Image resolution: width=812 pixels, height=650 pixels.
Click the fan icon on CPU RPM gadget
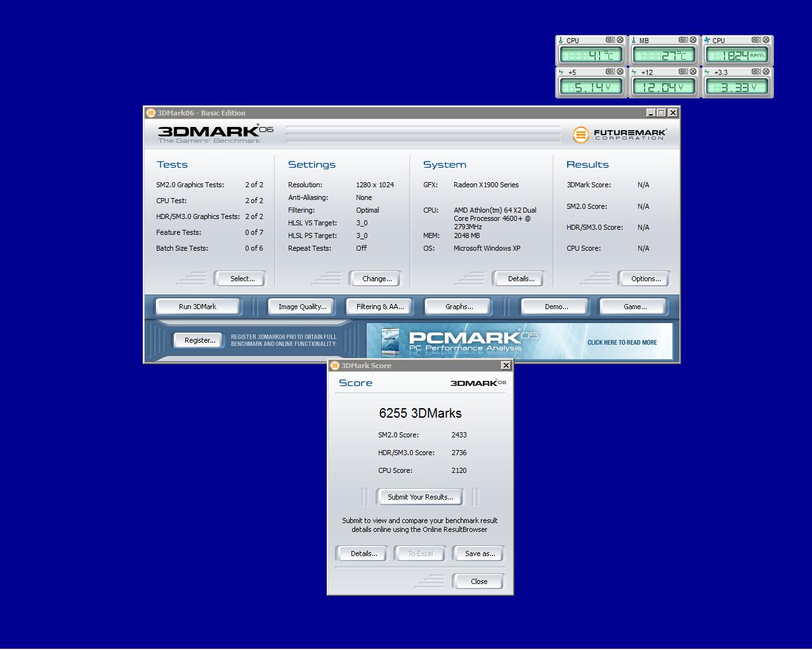coord(707,40)
